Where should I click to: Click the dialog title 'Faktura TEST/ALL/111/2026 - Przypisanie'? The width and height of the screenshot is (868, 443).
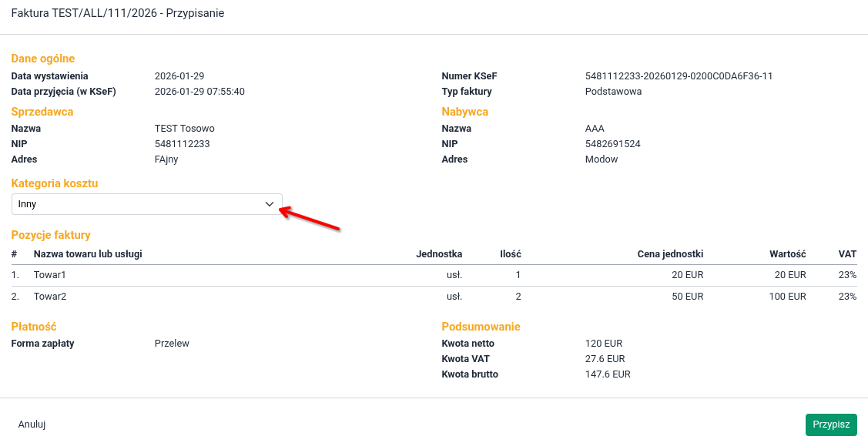(118, 14)
